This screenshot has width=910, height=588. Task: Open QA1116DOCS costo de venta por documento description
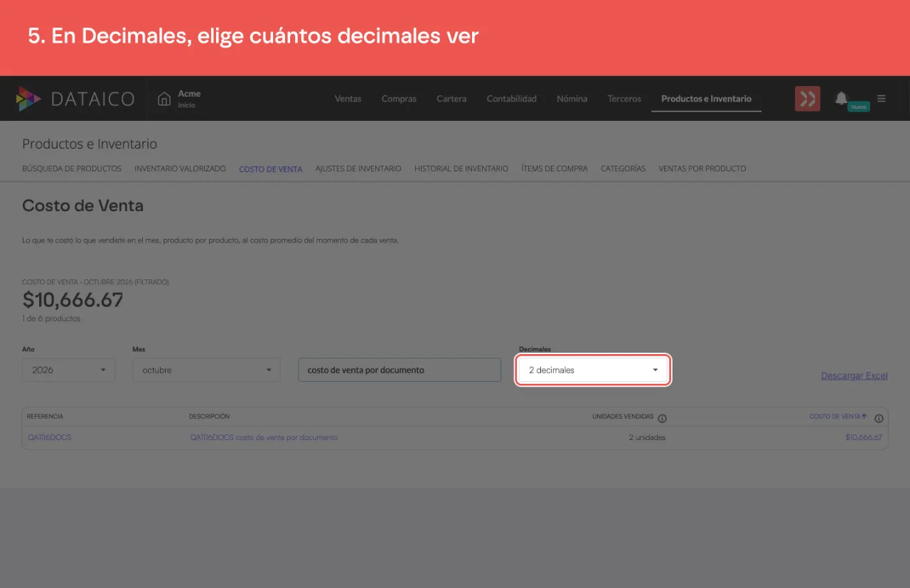point(264,437)
